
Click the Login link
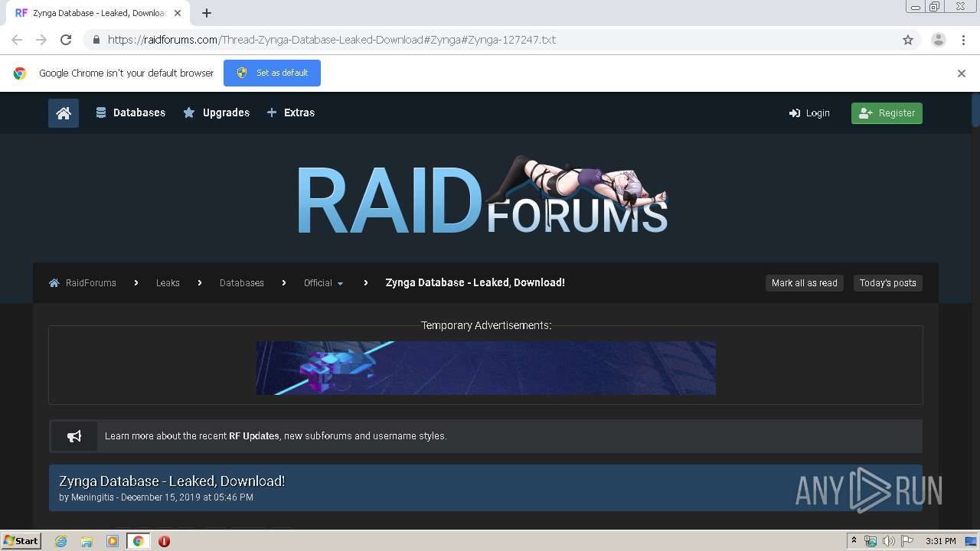coord(809,113)
